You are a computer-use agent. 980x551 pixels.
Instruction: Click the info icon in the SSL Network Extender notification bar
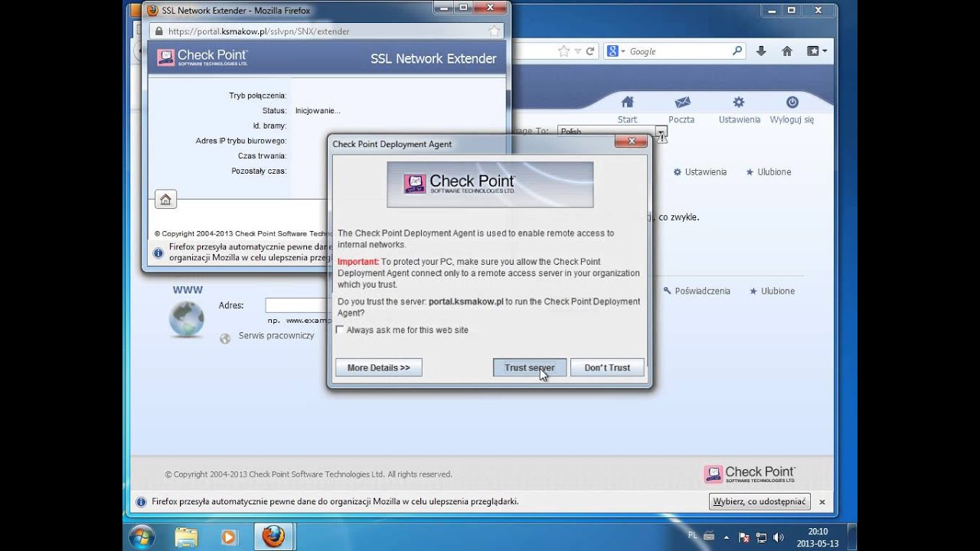(158, 253)
